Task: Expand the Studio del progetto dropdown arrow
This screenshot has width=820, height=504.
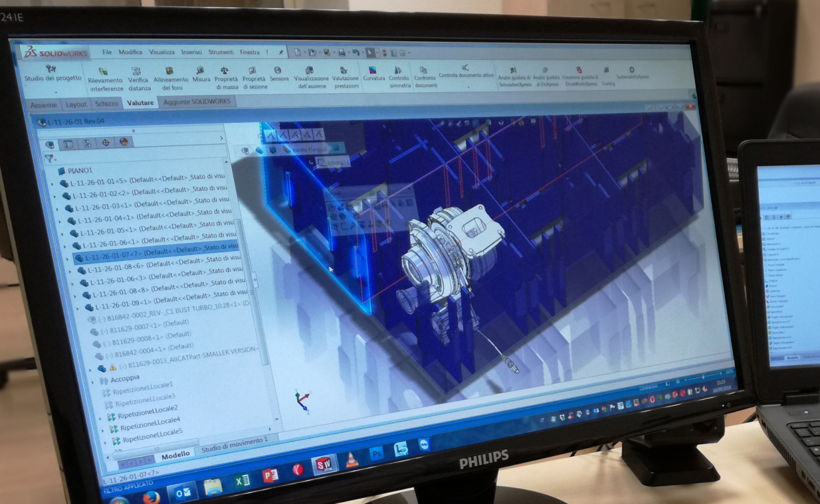Action: [x=55, y=91]
